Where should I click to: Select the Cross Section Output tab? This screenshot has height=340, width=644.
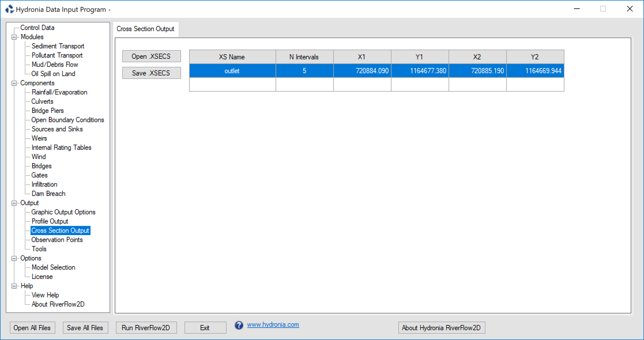(x=146, y=29)
